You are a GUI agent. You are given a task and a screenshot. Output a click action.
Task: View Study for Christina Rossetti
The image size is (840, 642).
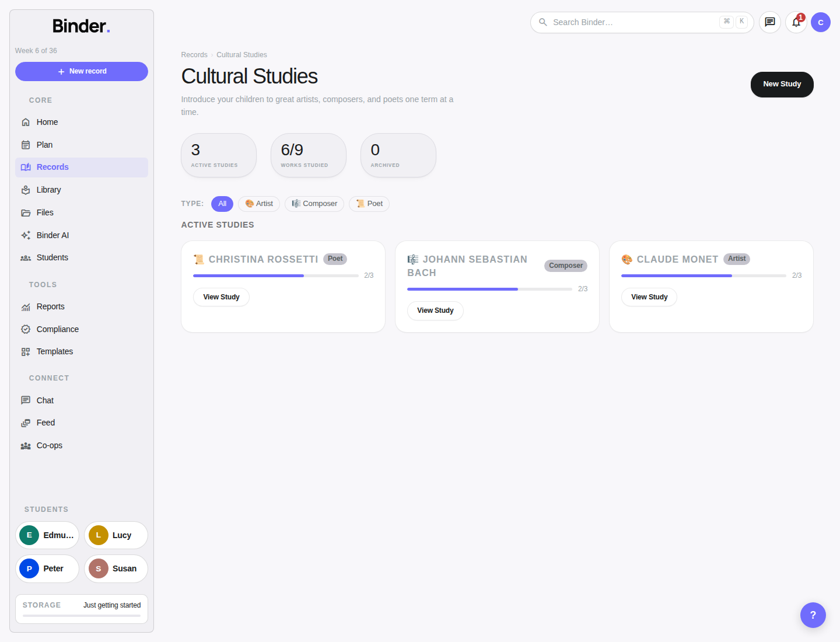click(x=221, y=297)
